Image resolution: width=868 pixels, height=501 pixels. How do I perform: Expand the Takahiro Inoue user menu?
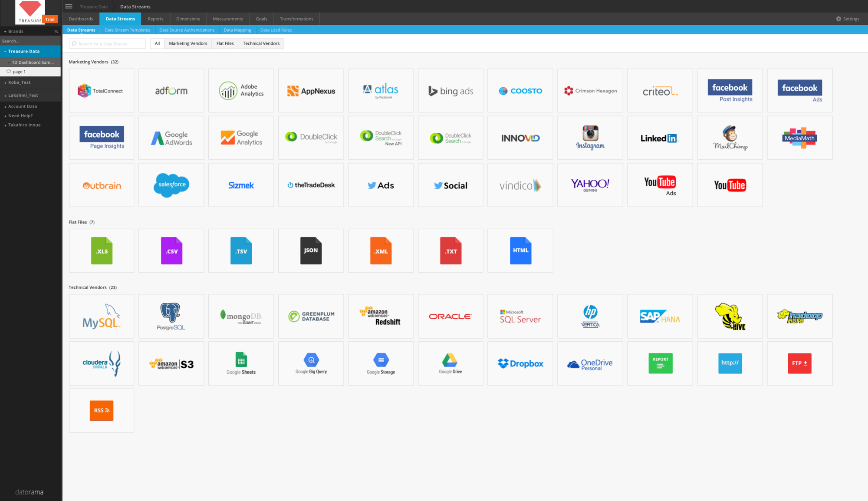(x=5, y=125)
